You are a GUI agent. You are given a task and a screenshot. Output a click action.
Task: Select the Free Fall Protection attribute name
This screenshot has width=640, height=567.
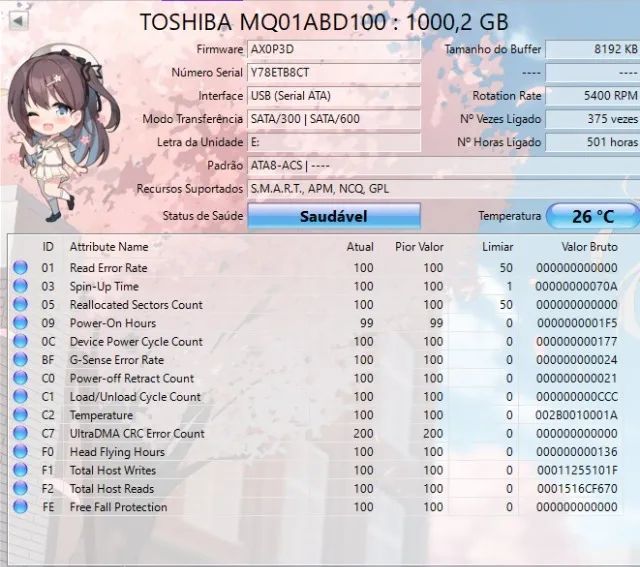click(118, 507)
